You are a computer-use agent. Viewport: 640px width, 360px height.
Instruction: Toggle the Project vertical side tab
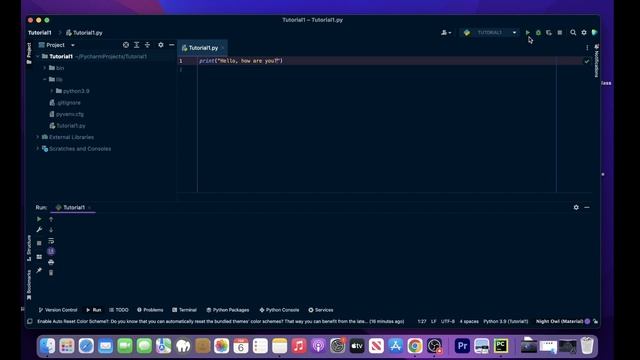29,53
